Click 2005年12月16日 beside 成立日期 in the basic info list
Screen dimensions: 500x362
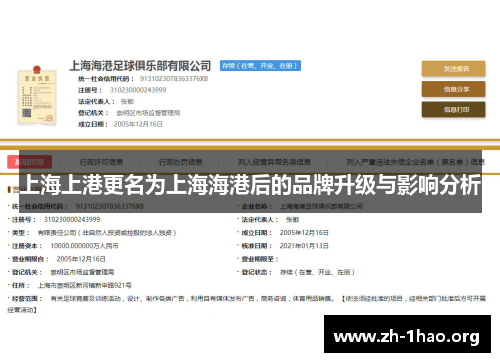(304, 233)
